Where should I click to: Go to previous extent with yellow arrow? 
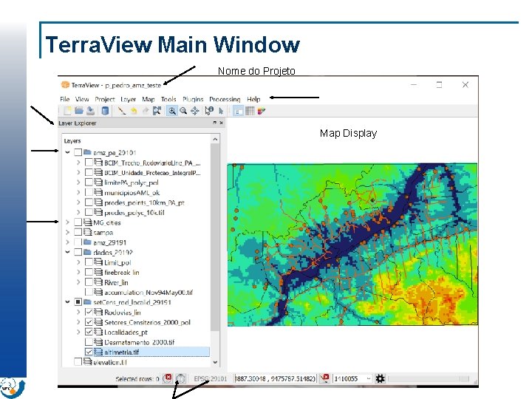134,111
